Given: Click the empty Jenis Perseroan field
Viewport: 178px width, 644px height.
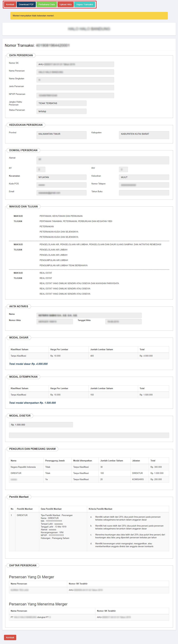Looking at the screenshot, I should pos(75,88).
